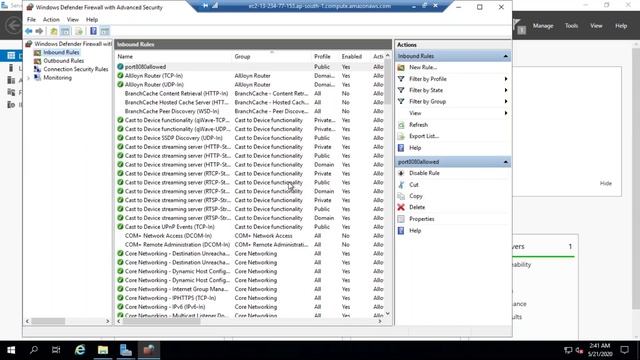The width and height of the screenshot is (640, 360).
Task: Click New Rule... in Actions pane
Action: (423, 67)
